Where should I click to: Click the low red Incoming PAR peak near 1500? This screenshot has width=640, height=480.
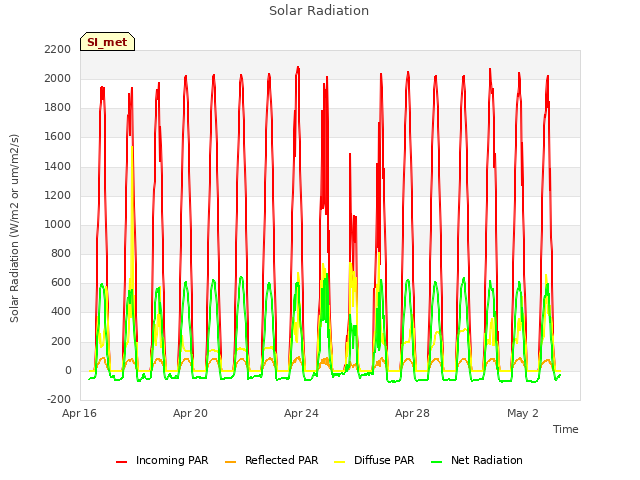click(x=350, y=155)
